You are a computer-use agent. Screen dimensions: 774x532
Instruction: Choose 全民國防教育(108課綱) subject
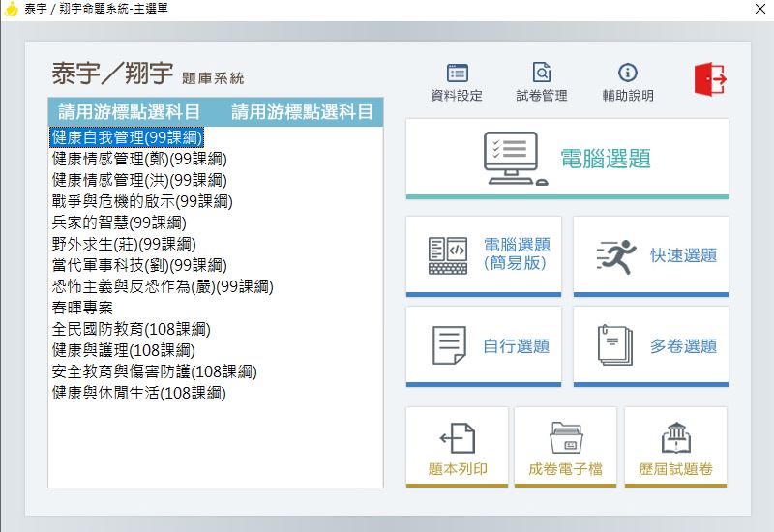click(131, 329)
